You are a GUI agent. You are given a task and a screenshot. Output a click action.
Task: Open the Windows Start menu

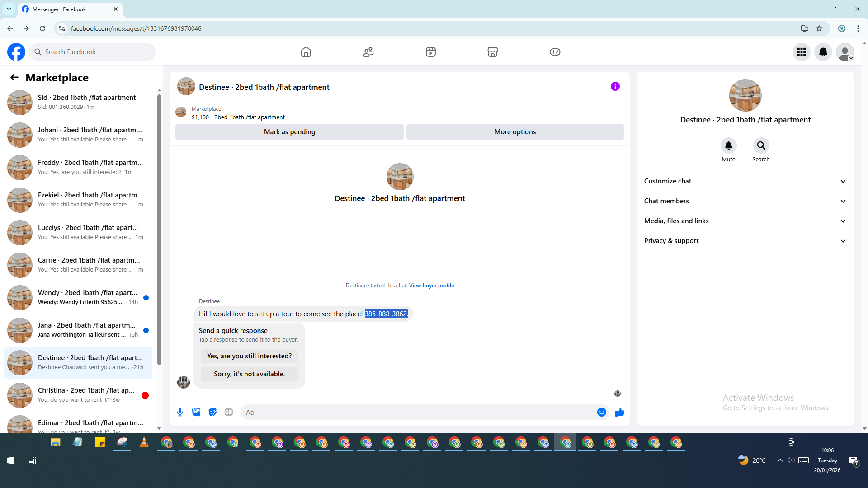pyautogui.click(x=11, y=460)
